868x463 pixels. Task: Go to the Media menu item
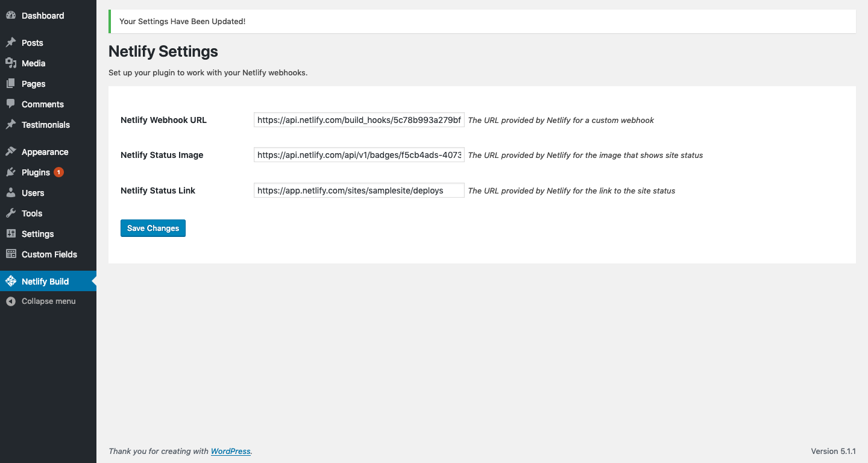coord(48,63)
